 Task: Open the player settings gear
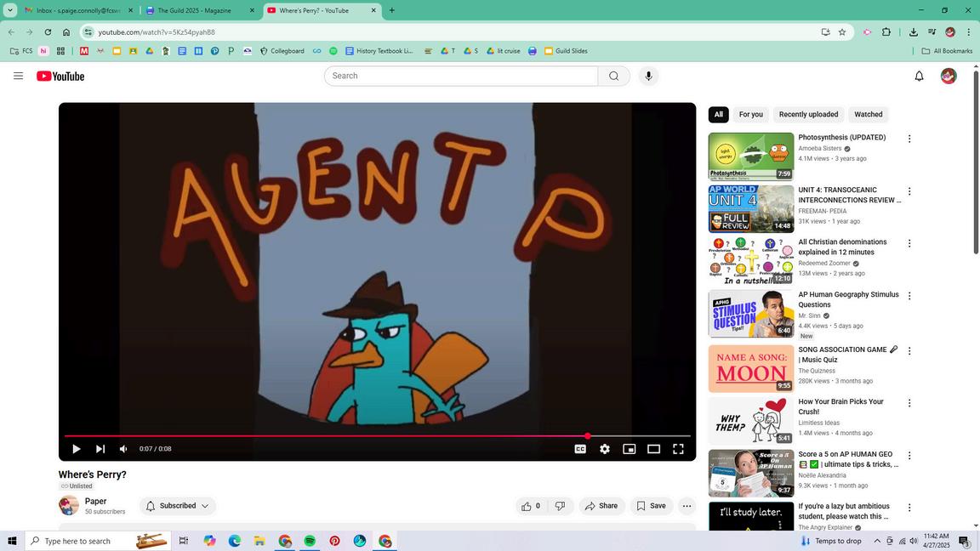click(x=604, y=449)
